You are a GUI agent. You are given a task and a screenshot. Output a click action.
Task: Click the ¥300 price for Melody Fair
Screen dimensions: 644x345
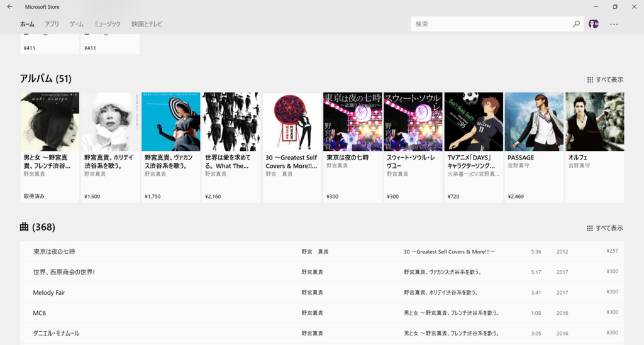(613, 292)
